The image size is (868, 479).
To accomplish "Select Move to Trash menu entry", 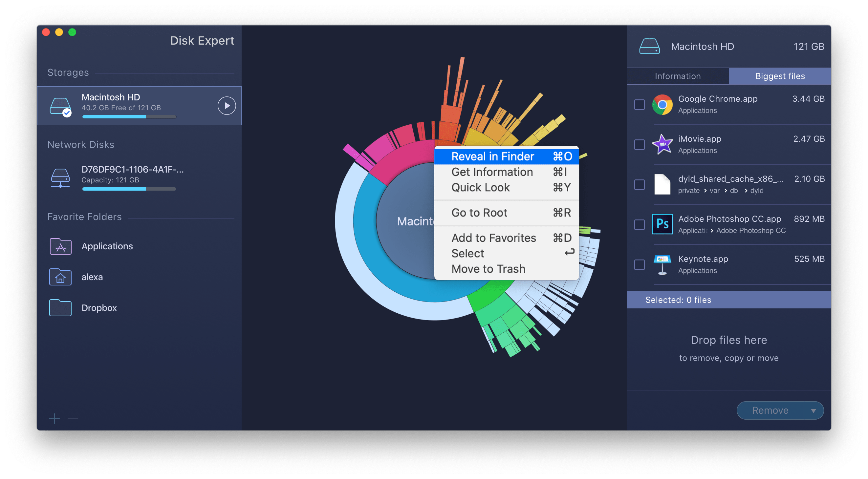I will (x=488, y=269).
